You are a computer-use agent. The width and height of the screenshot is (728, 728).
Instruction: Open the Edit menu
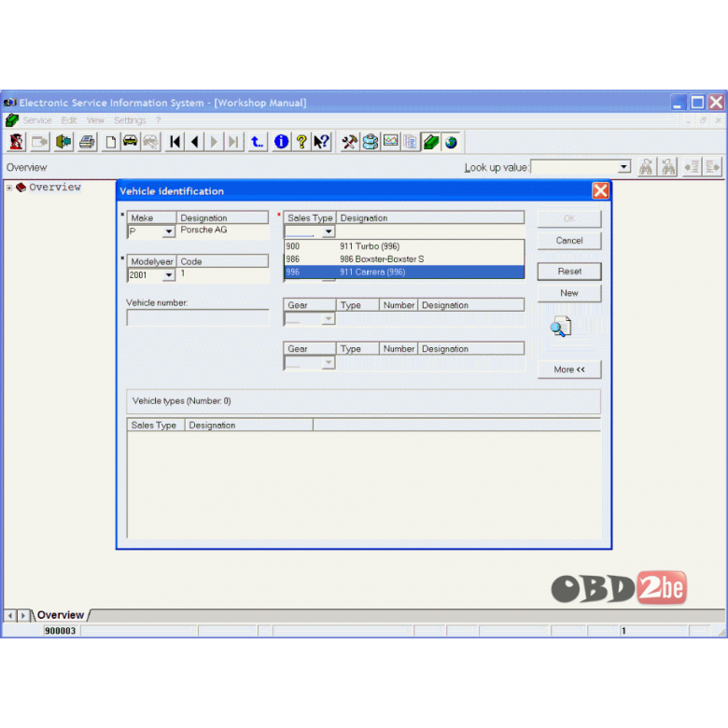point(69,120)
